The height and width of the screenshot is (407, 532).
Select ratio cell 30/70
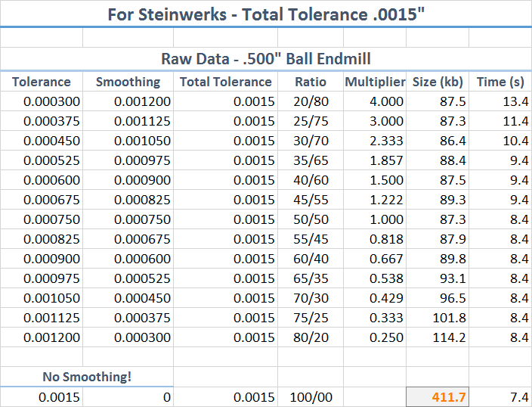(x=311, y=141)
